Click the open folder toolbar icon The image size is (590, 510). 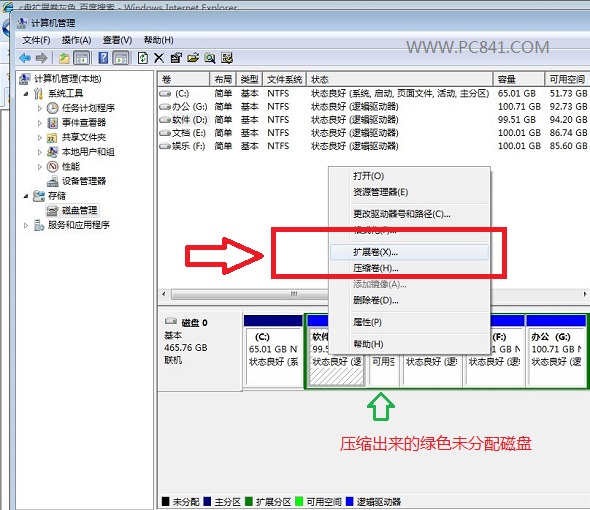[x=193, y=58]
